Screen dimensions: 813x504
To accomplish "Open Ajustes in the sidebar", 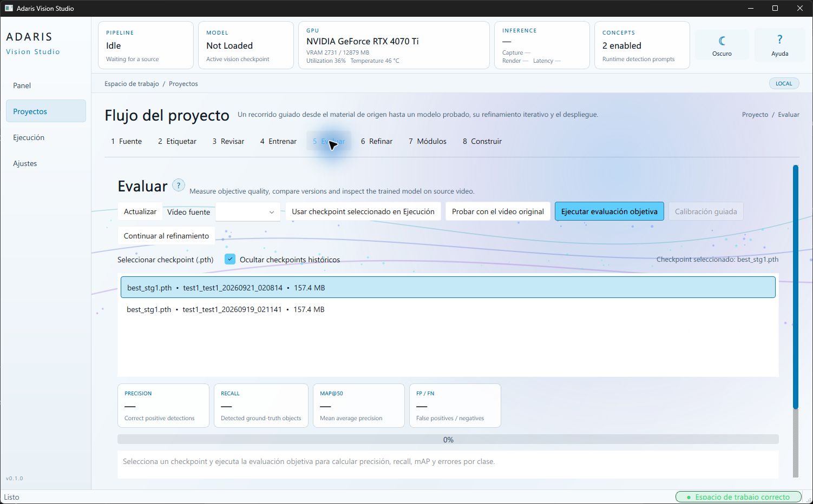I will point(45,163).
